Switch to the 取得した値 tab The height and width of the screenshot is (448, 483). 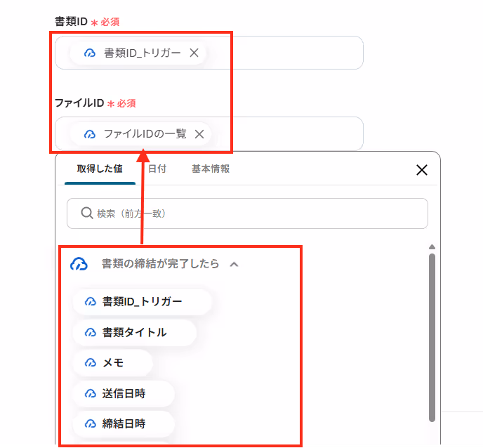coord(100,169)
